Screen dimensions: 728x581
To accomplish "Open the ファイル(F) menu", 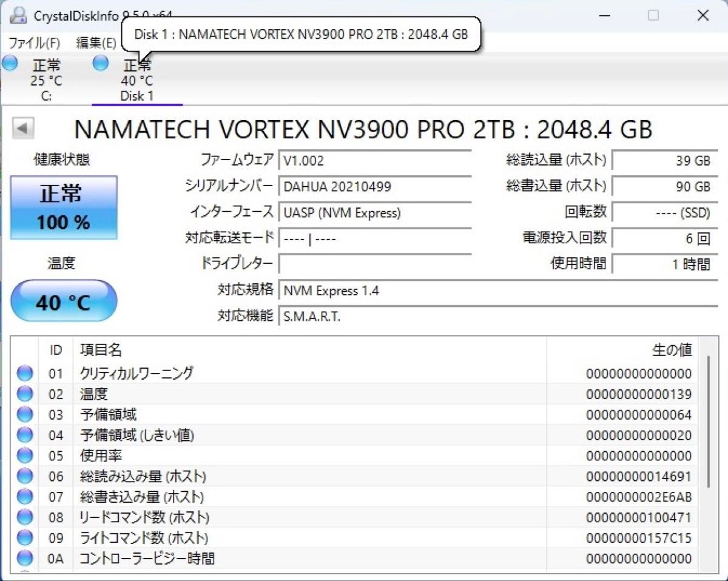I will 34,43.
